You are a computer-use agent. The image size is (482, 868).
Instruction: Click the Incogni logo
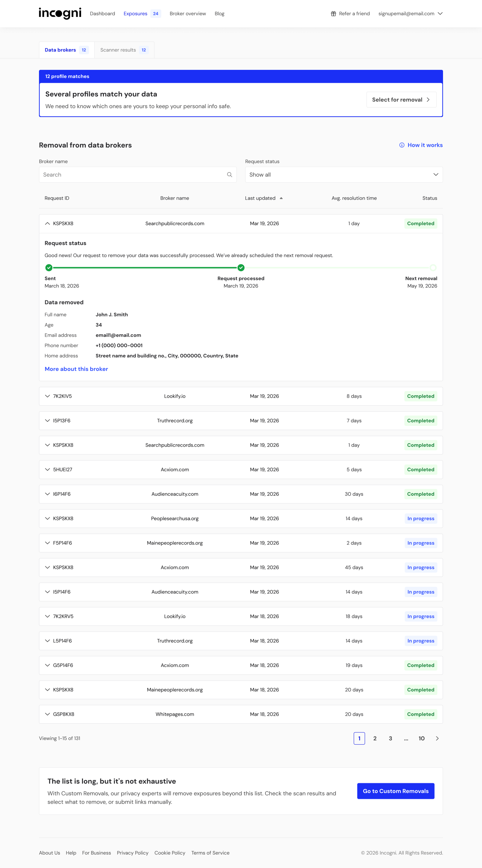click(60, 14)
